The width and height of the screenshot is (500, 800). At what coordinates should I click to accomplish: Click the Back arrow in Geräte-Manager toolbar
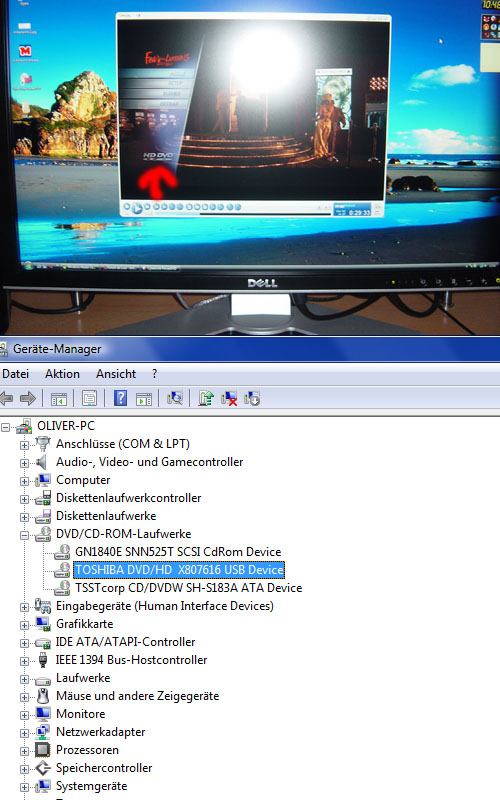point(6,398)
